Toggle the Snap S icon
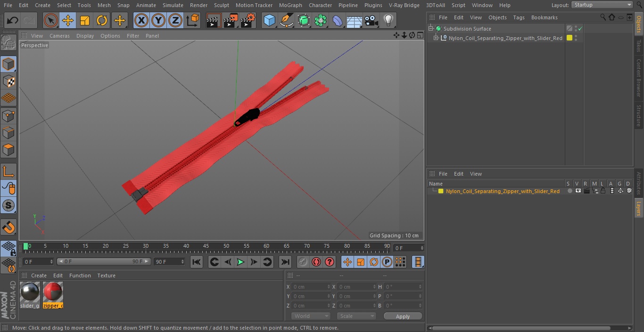Viewport: 644px width, 332px height. click(x=8, y=205)
